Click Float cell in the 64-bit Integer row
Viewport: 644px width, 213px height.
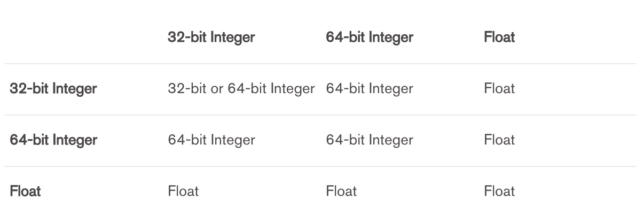tap(499, 140)
